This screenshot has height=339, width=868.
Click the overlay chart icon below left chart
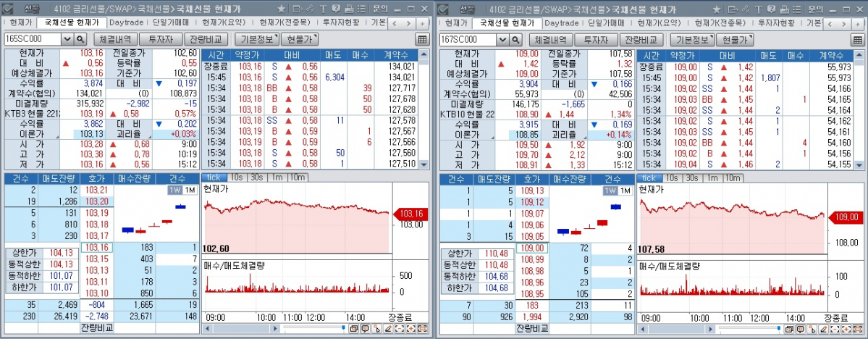(354, 329)
